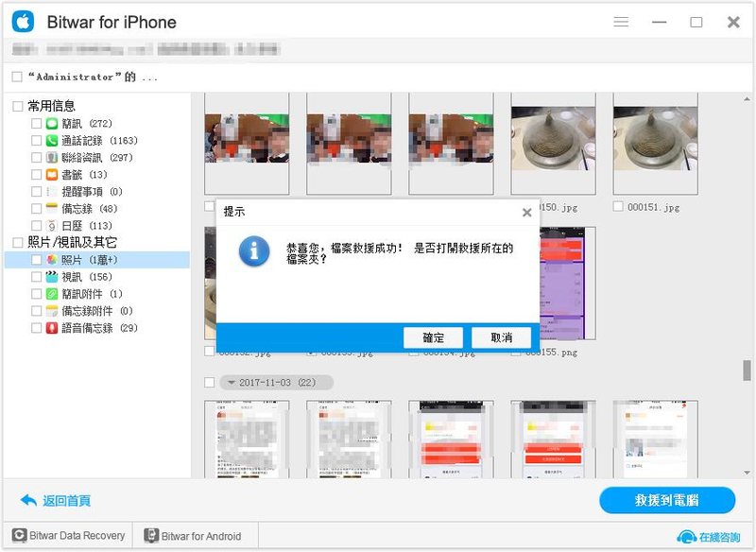The image size is (756, 552).
Task: Click the contacts icon for 聯絡資訊
Action: (52, 157)
